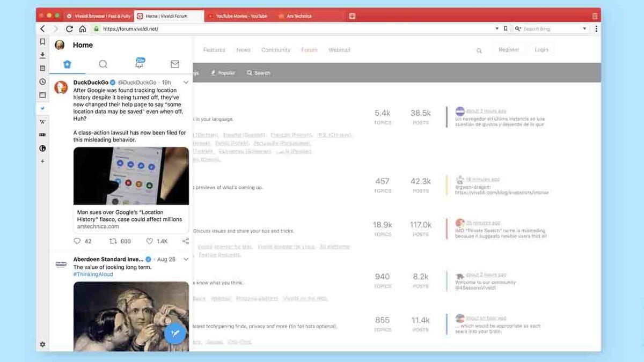
Task: Expand the DuckDuckGo tweet options chevron
Action: [186, 83]
